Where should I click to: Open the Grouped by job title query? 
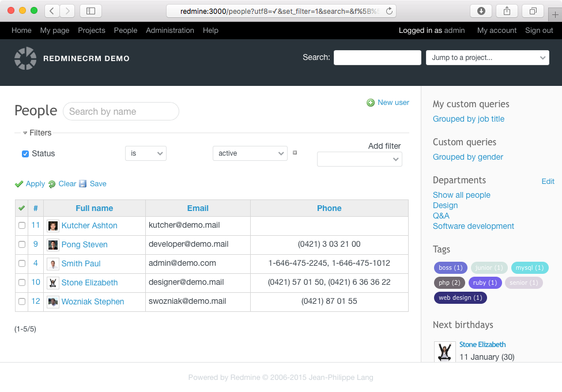click(468, 119)
